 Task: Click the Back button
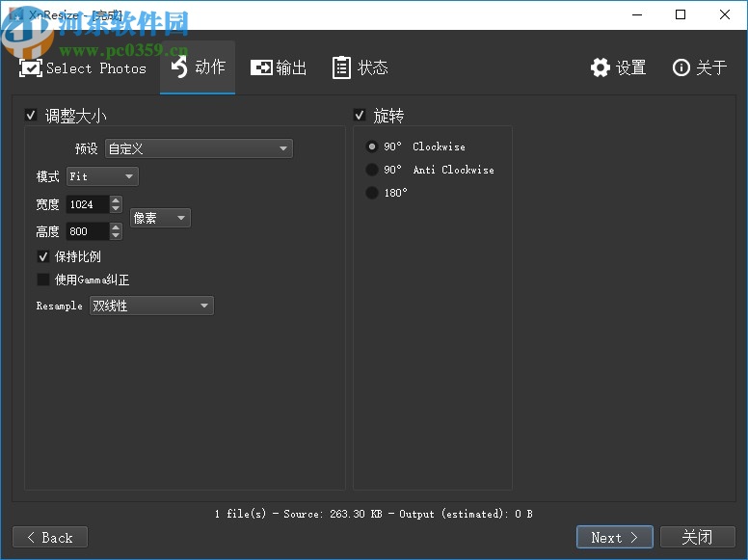click(50, 537)
